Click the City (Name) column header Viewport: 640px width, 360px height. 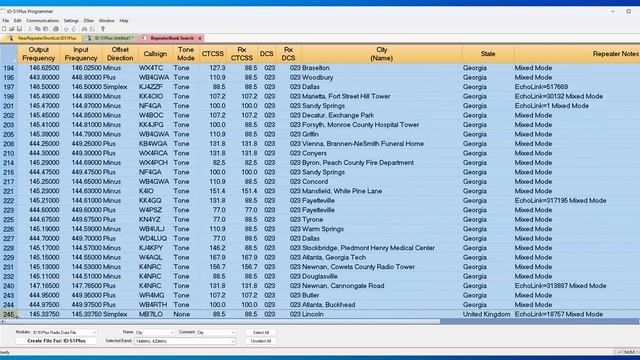(382, 54)
